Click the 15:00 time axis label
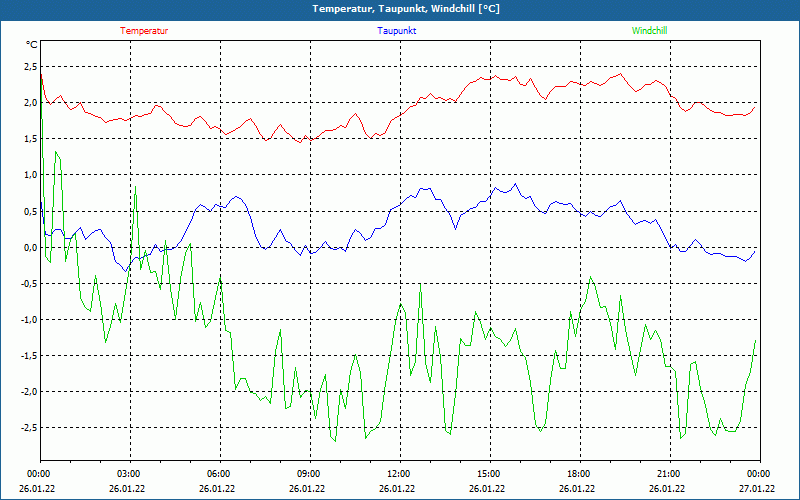Viewport: 800px width, 500px height. tap(489, 474)
